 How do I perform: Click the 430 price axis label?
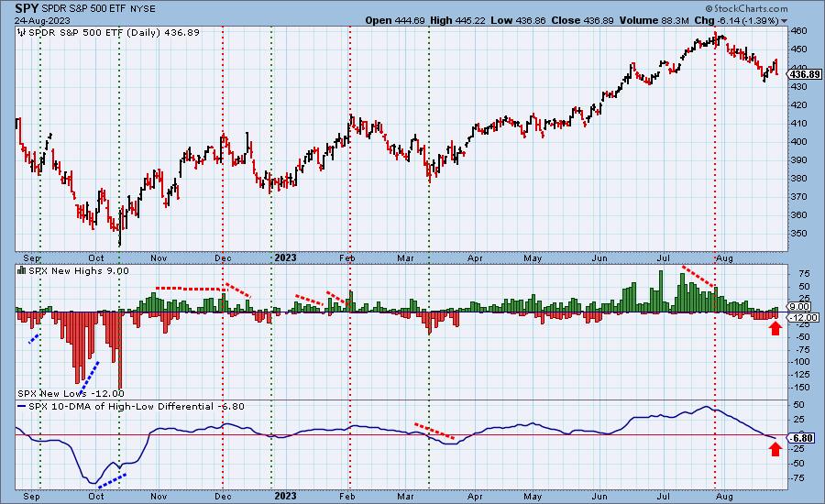[798, 86]
